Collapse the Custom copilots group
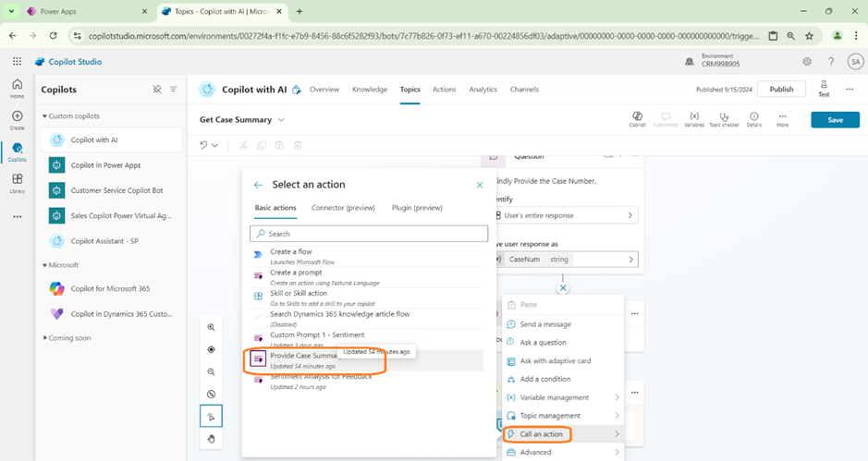The height and width of the screenshot is (461, 868). [x=45, y=116]
